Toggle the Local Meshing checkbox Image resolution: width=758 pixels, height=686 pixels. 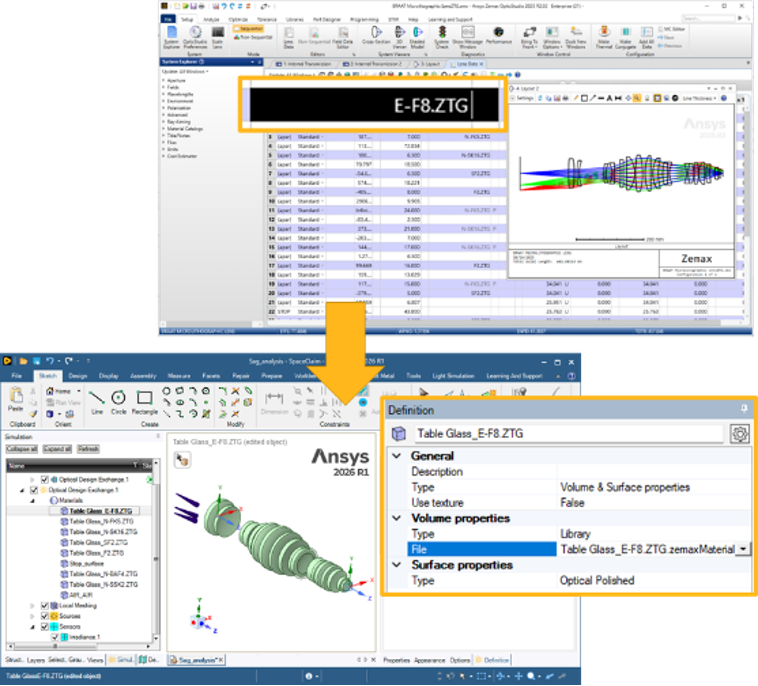point(44,606)
